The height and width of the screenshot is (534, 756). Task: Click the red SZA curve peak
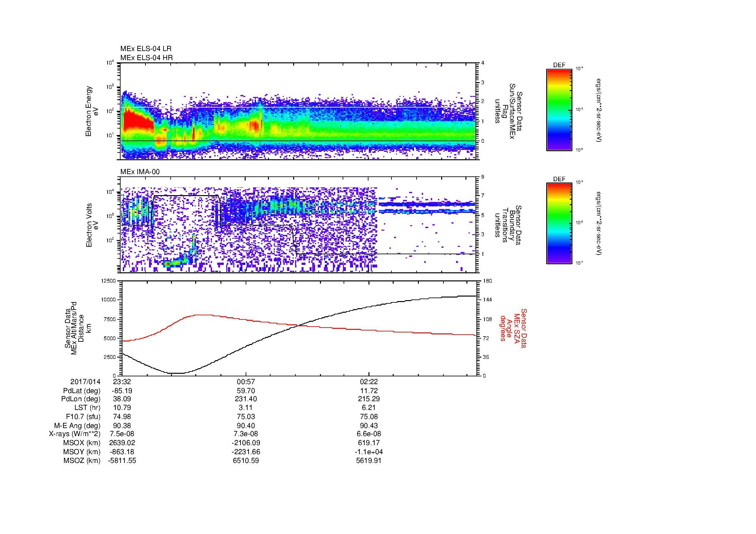coord(204,315)
